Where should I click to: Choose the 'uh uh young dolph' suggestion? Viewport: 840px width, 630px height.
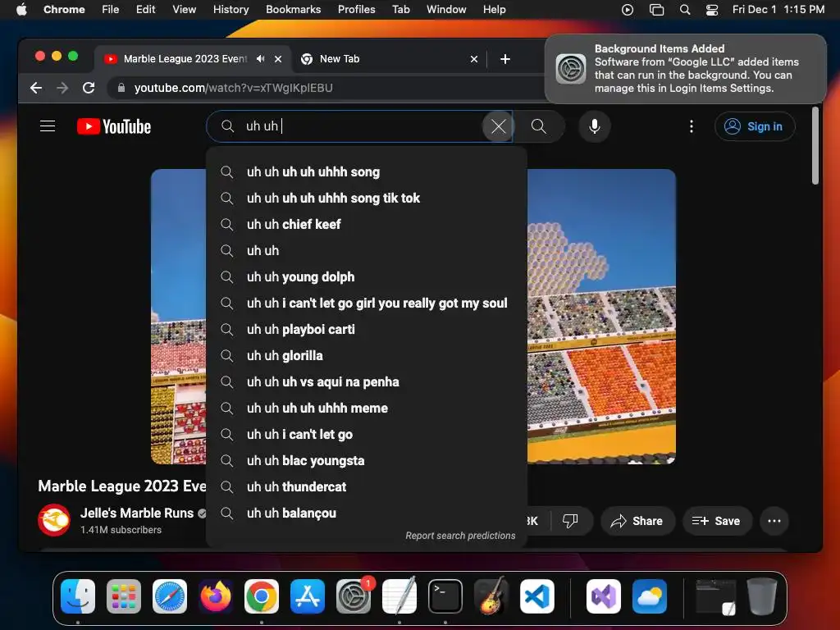point(367,277)
